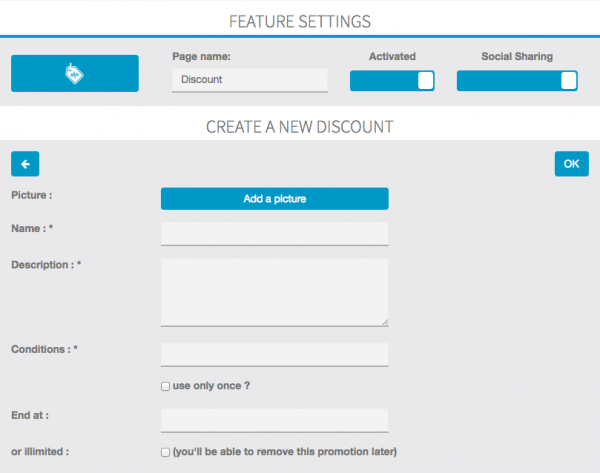Click the 'Add a picture' button
Image resolution: width=600 pixels, height=473 pixels.
[x=274, y=199]
